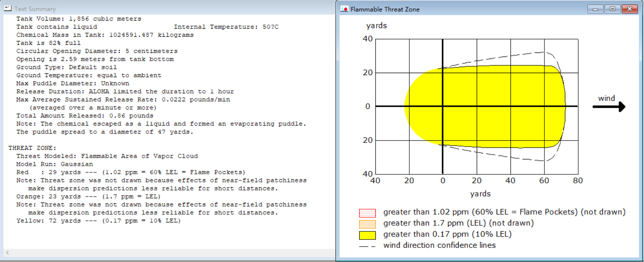Click the '80' horizontal axis label
The width and height of the screenshot is (644, 262).
click(x=578, y=180)
